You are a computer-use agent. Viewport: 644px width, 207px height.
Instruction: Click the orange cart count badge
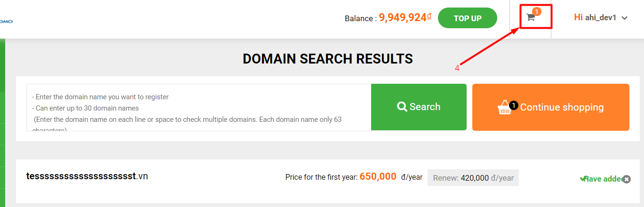coord(537,11)
